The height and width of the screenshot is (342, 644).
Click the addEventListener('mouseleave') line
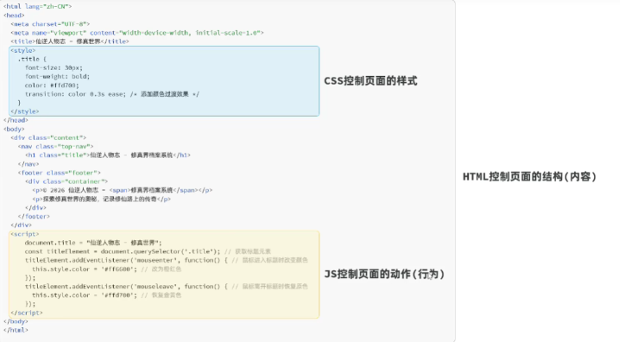[x=167, y=286]
